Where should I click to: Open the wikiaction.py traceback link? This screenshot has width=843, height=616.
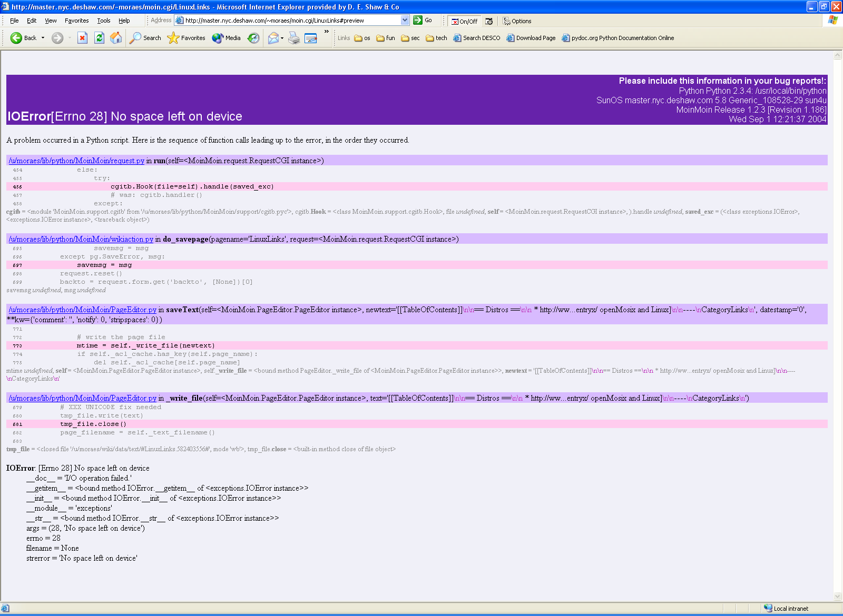click(81, 239)
